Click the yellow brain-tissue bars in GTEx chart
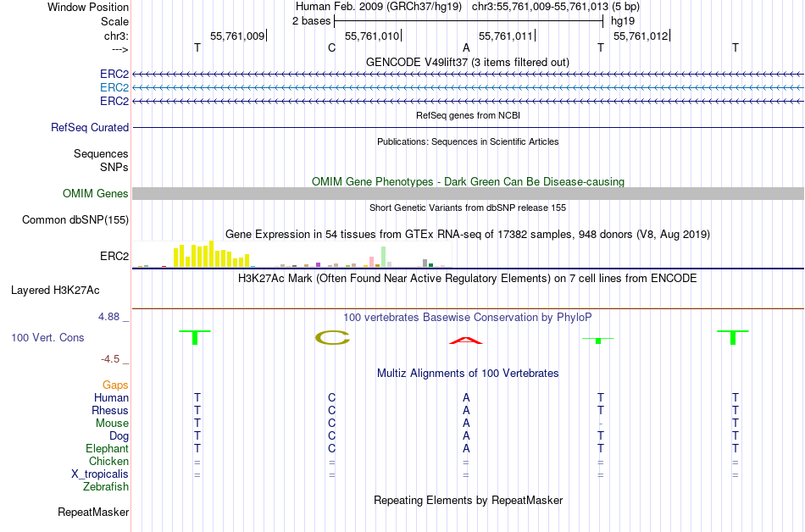805x532 pixels. pyautogui.click(x=212, y=254)
